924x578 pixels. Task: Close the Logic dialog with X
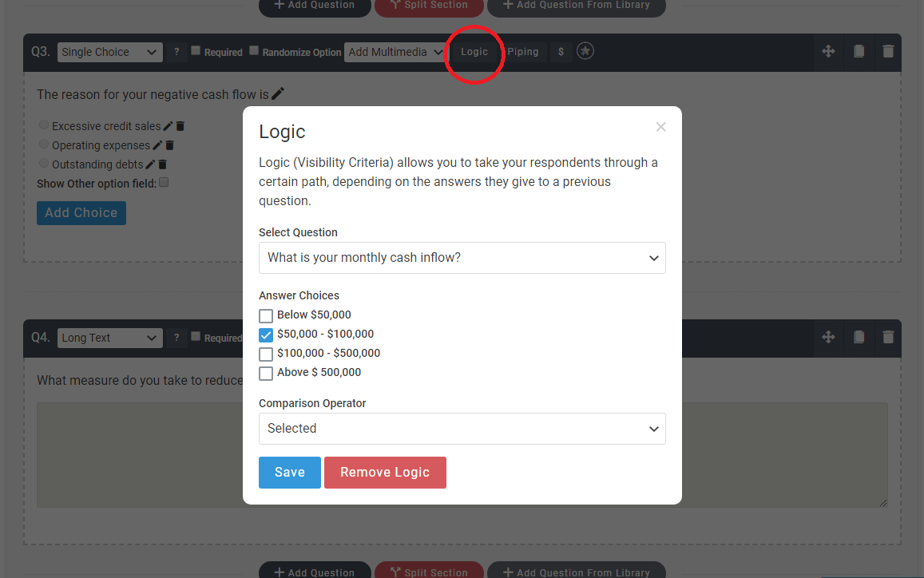click(x=660, y=127)
